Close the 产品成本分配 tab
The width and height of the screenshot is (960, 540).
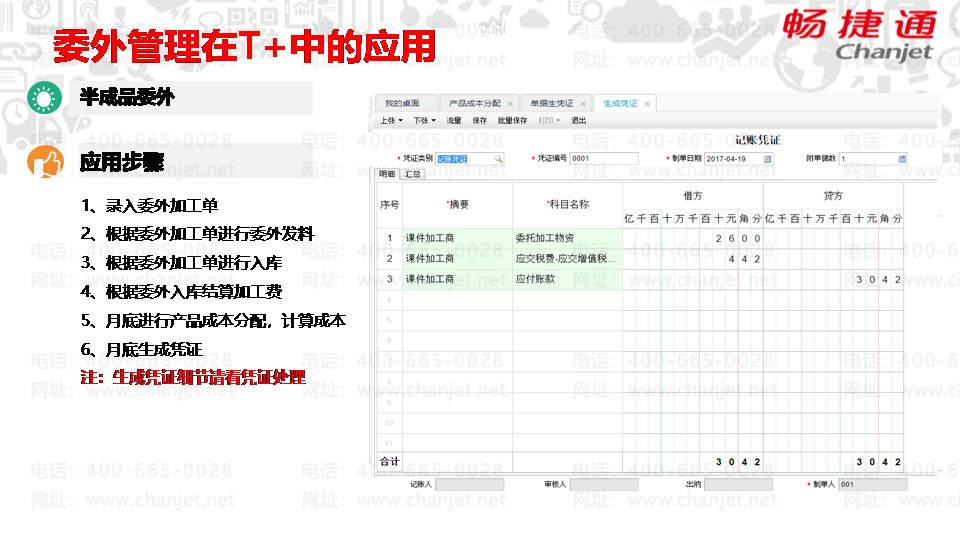click(510, 104)
